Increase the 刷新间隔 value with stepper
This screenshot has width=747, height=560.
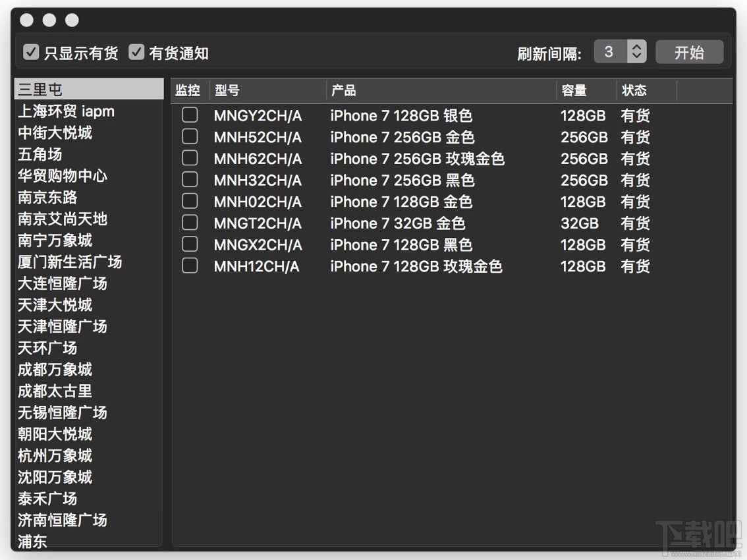click(x=636, y=47)
